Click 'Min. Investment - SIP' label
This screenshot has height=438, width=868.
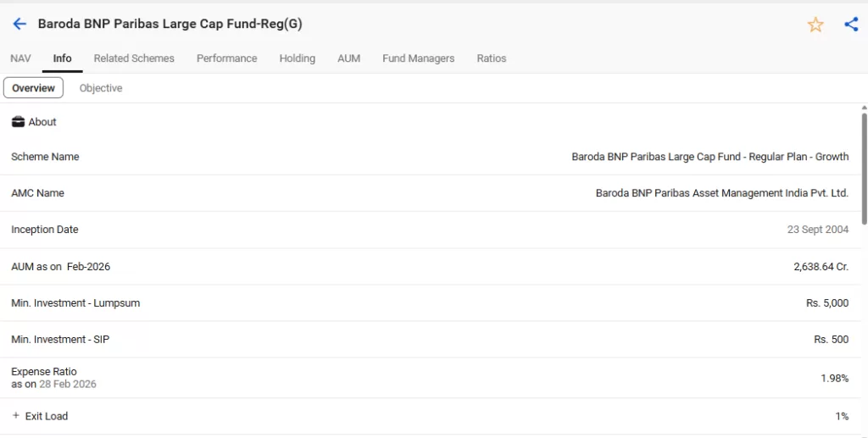[x=60, y=340]
